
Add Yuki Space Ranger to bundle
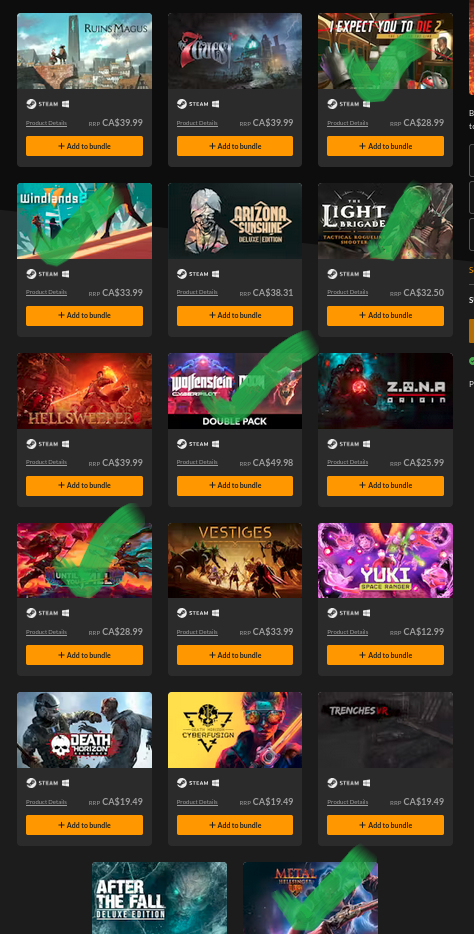(x=385, y=655)
